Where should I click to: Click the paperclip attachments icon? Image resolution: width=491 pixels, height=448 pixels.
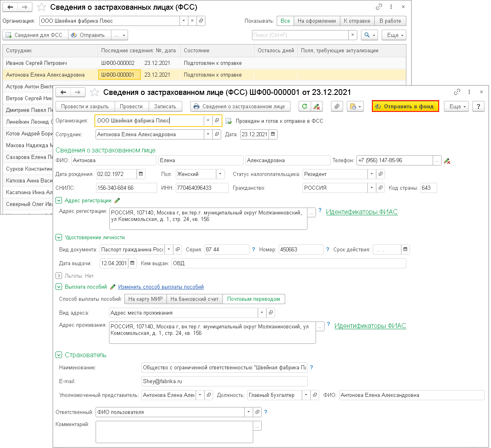pos(337,106)
